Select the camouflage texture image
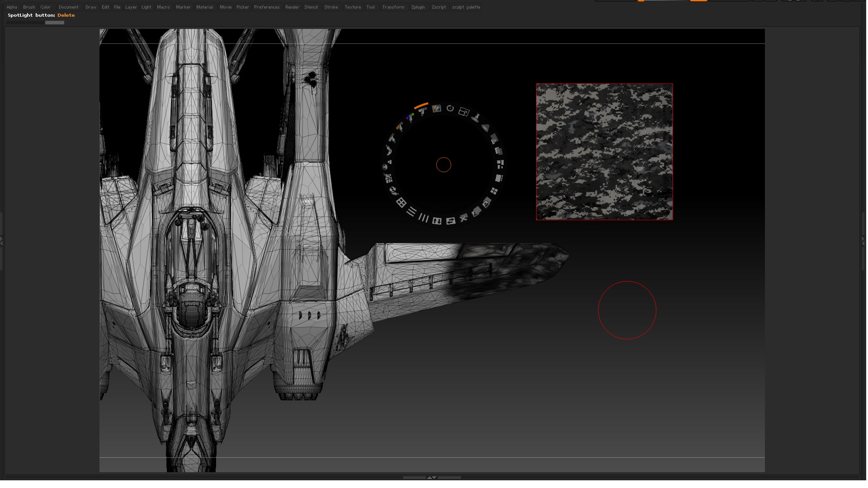Viewport: 868px width, 488px height. (x=604, y=152)
